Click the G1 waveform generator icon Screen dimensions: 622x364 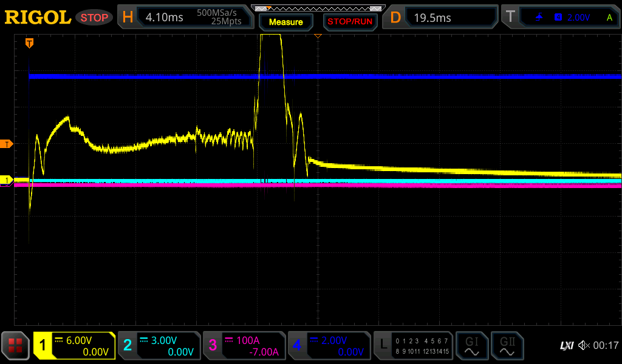click(471, 346)
